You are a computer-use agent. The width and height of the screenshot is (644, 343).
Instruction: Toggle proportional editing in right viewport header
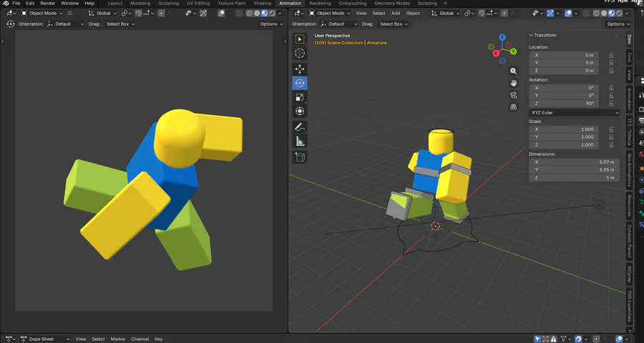(504, 13)
